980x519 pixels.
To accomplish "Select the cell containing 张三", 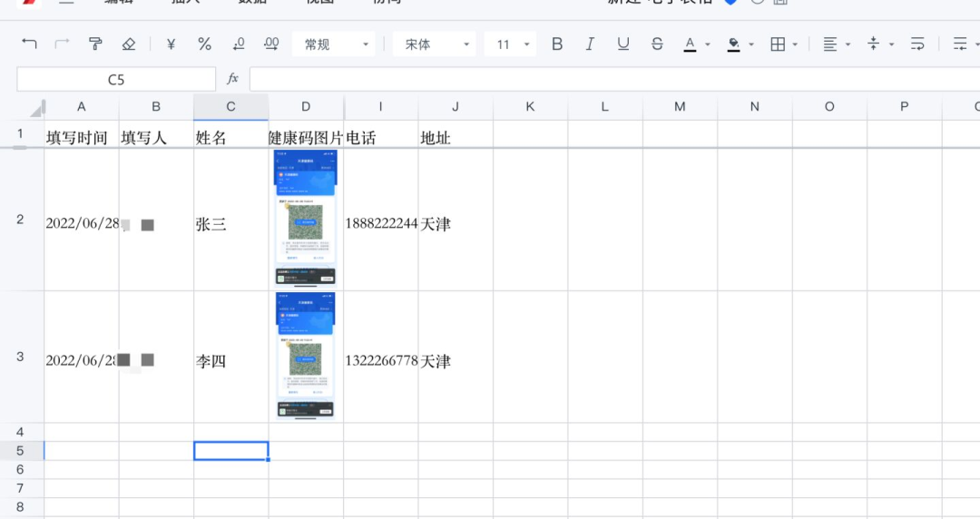I will click(231, 220).
